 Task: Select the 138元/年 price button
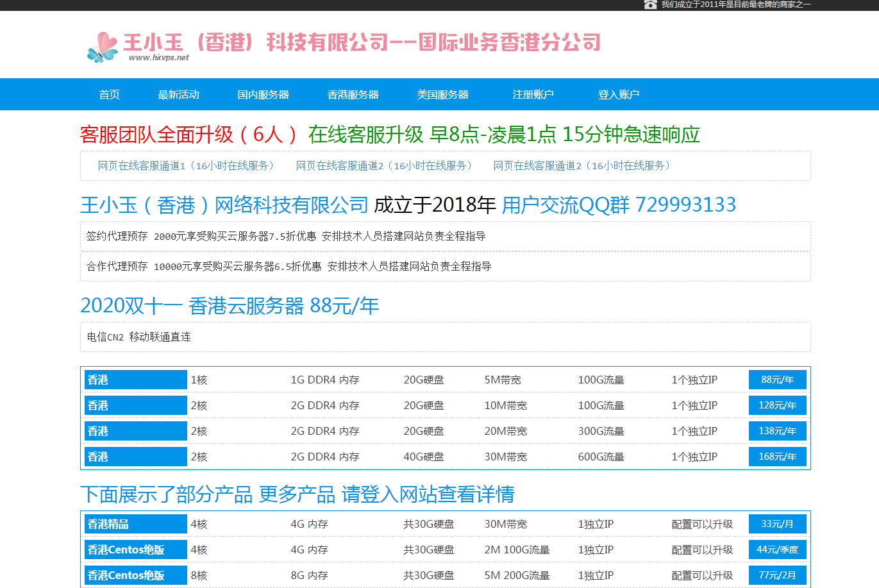(777, 431)
